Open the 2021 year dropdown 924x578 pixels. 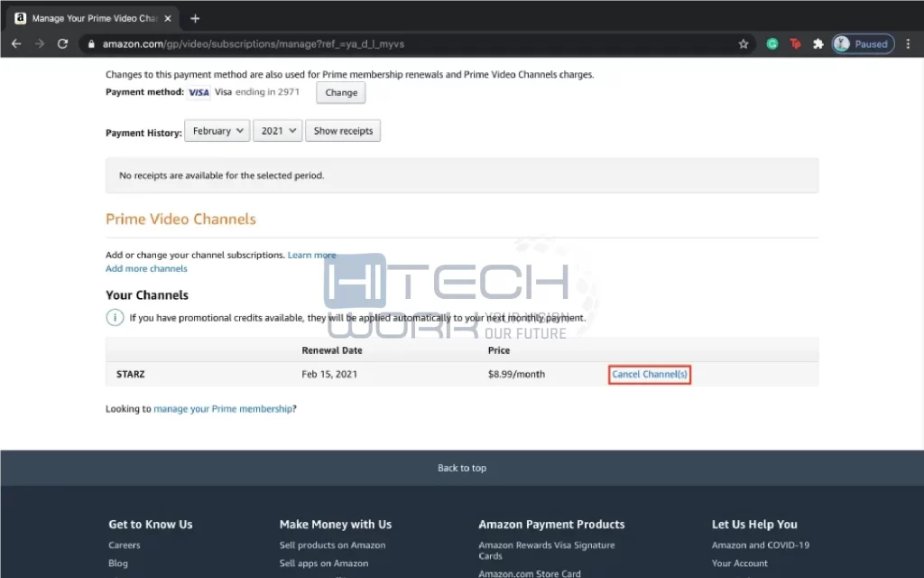(x=278, y=131)
